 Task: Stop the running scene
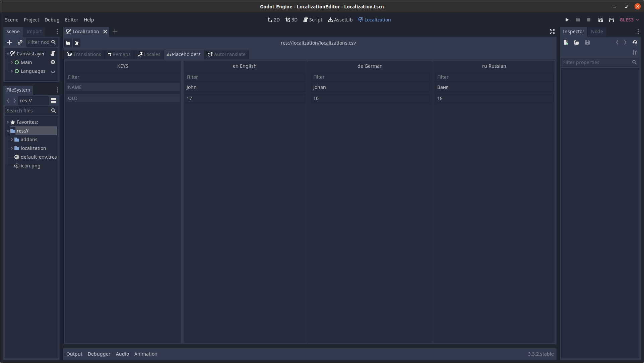589,20
